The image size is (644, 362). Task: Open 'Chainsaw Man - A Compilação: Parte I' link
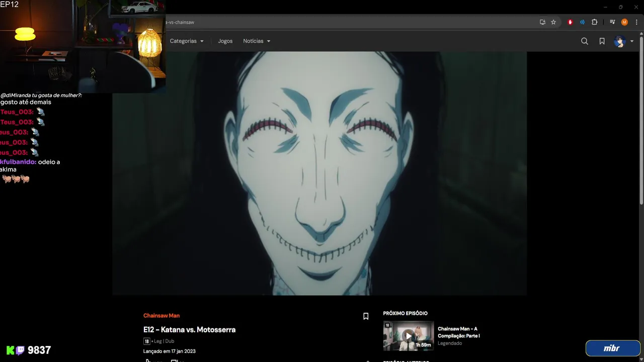pos(459,332)
